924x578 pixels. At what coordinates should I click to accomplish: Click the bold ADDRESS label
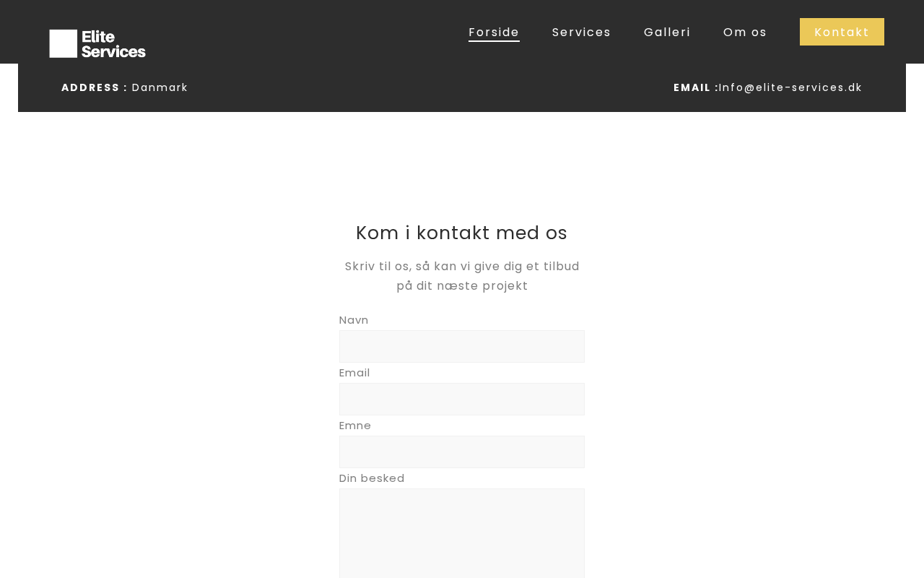(x=94, y=87)
